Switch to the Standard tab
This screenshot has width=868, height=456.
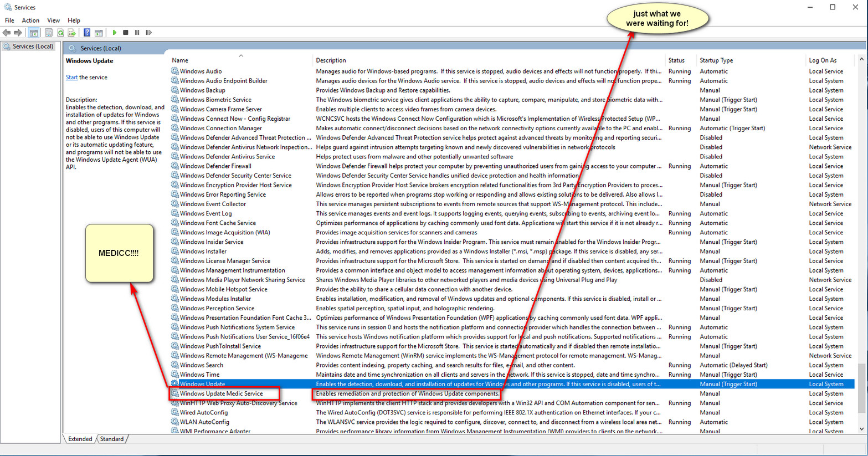[x=112, y=439]
